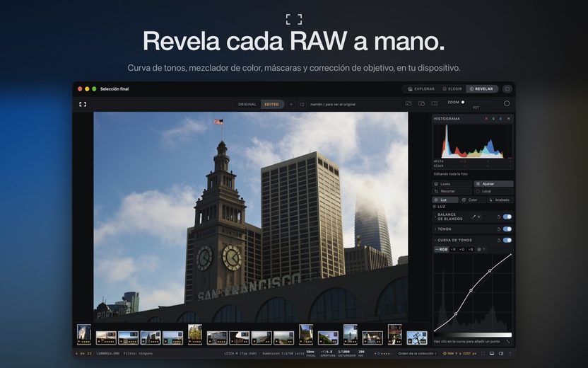The height and width of the screenshot is (368, 588).
Task: Open the Acabado adjustments tab
Action: pyautogui.click(x=500, y=200)
